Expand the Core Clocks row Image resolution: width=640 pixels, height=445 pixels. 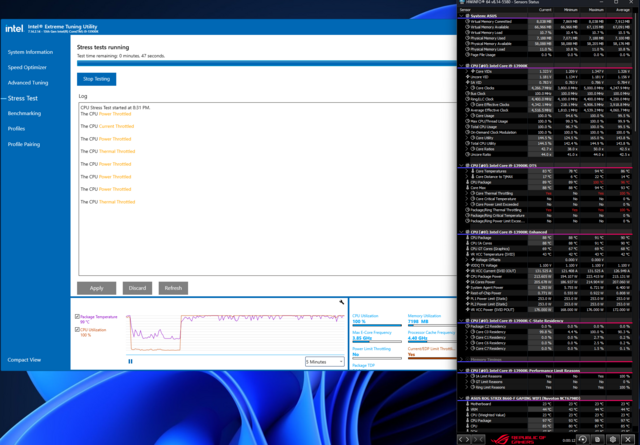[x=468, y=88]
